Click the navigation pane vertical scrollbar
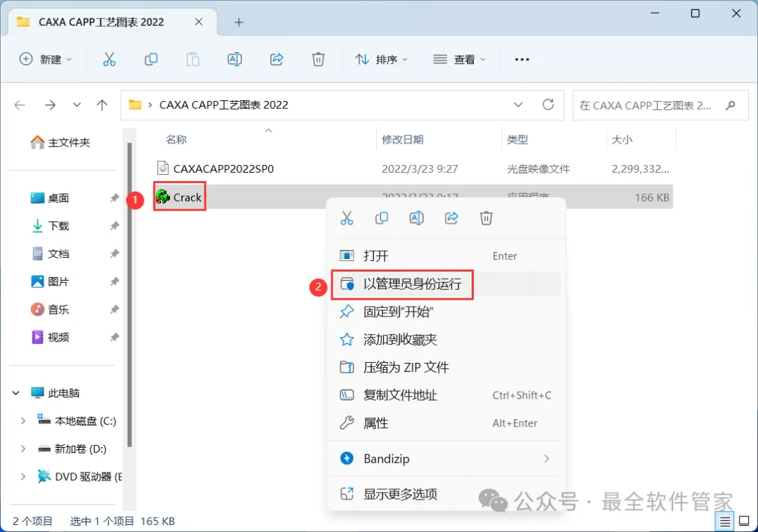The height and width of the screenshot is (532, 758). (x=129, y=295)
